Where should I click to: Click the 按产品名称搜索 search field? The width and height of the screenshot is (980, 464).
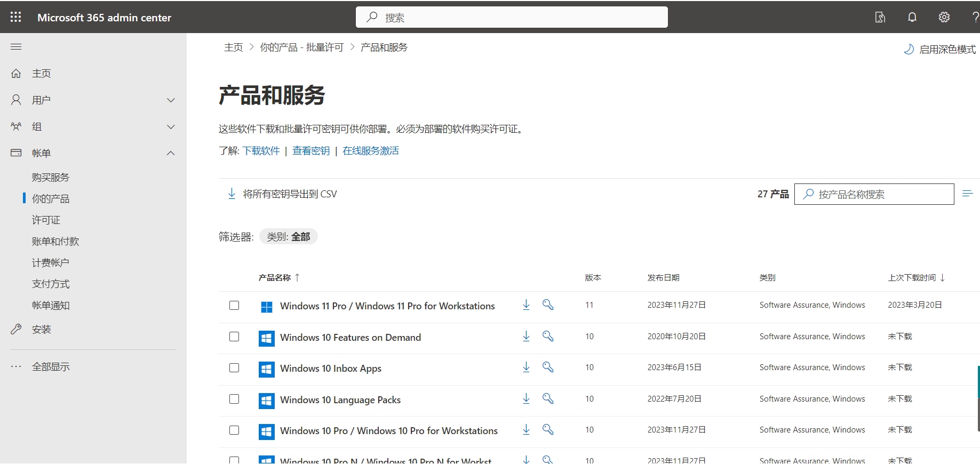tap(874, 194)
